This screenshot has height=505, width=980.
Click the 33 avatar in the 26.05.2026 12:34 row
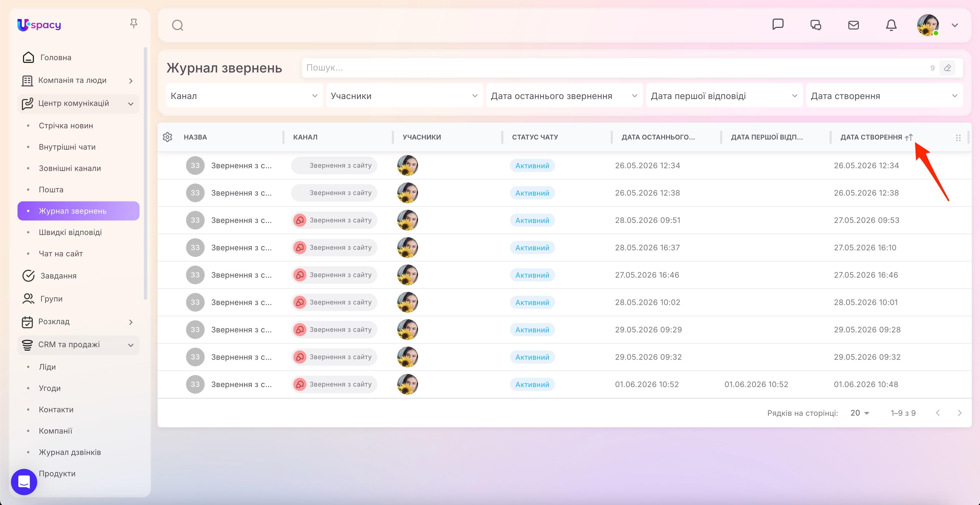click(x=195, y=166)
